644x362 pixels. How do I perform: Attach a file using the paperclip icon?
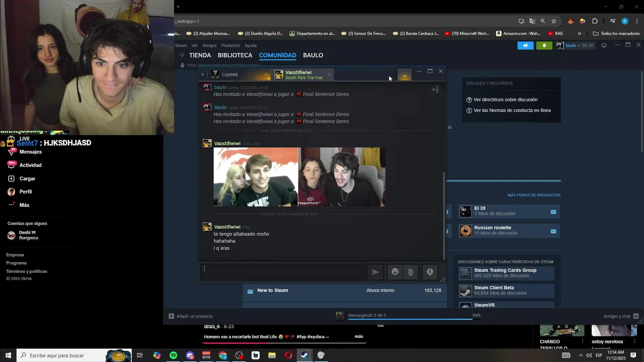click(411, 272)
